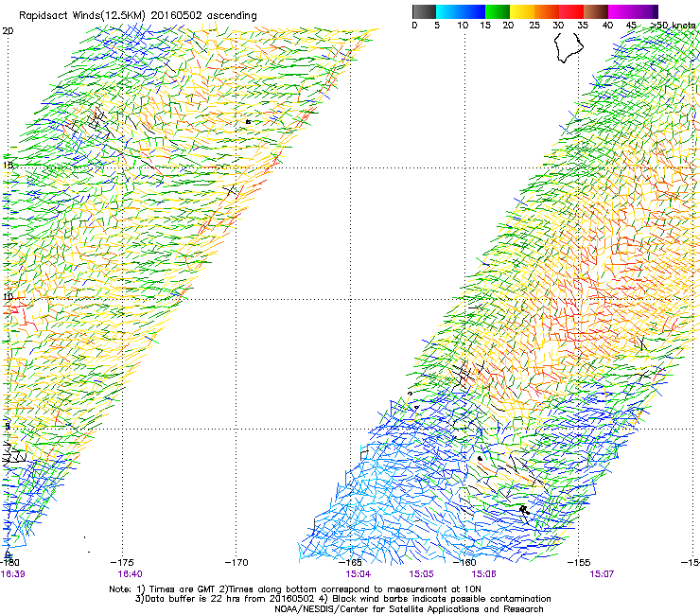The image size is (700, 615).
Task: Click the longitude axis label '-160'
Action: (x=464, y=563)
